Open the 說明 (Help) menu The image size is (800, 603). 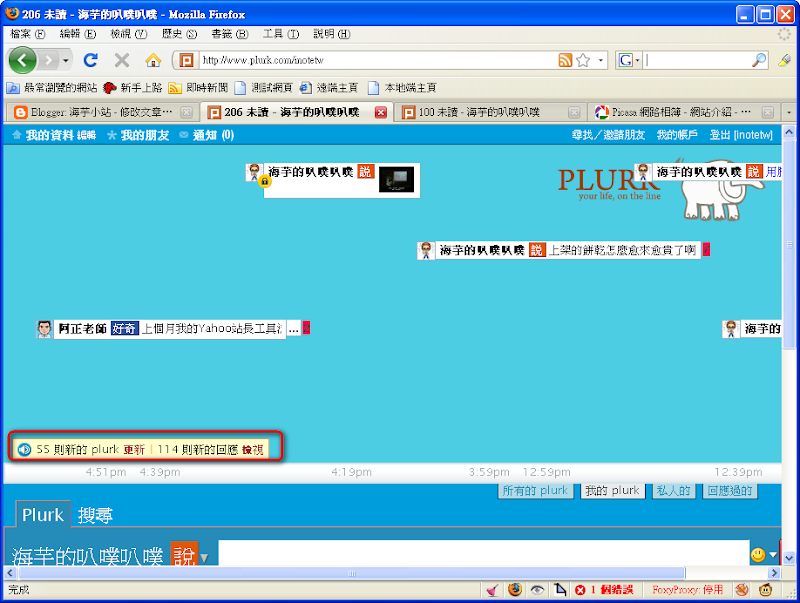click(x=332, y=34)
